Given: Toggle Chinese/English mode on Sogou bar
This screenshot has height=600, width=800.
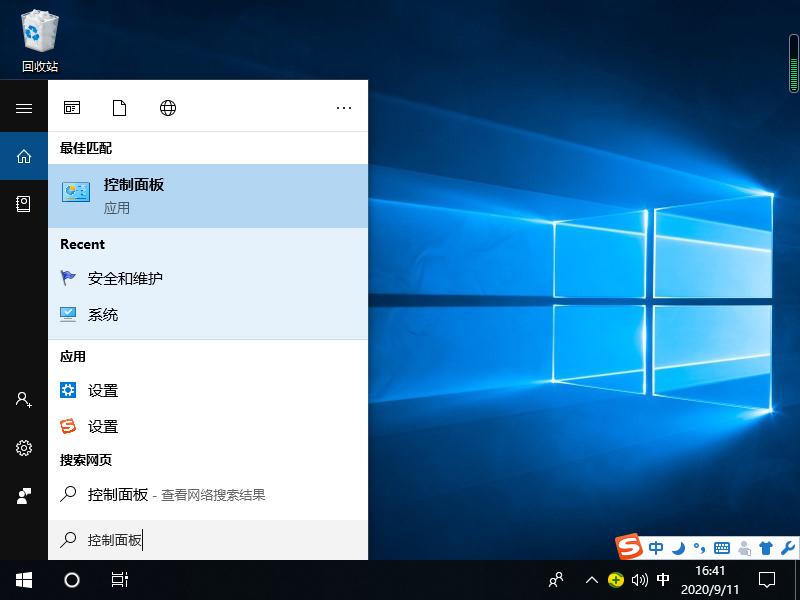Looking at the screenshot, I should (657, 547).
